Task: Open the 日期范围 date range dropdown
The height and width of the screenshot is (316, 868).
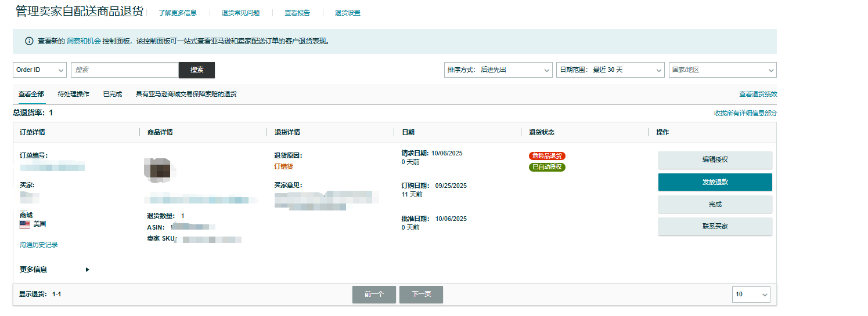Action: coord(610,70)
